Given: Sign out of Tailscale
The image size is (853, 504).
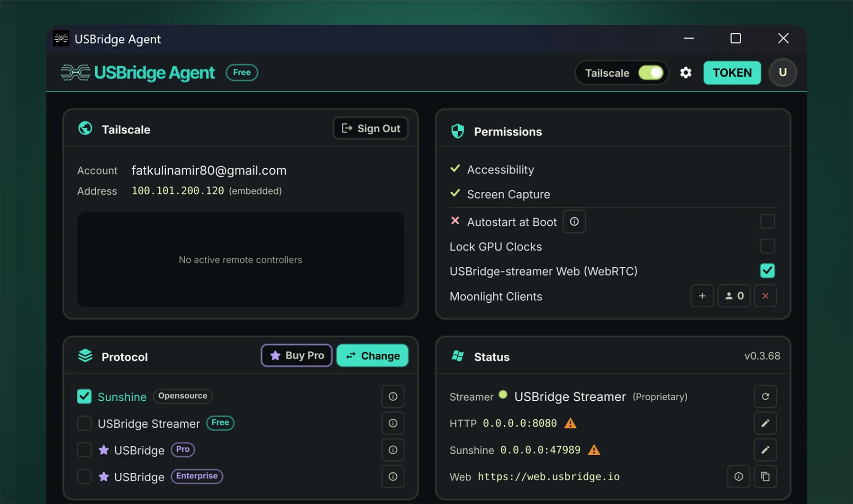Looking at the screenshot, I should click(x=371, y=128).
